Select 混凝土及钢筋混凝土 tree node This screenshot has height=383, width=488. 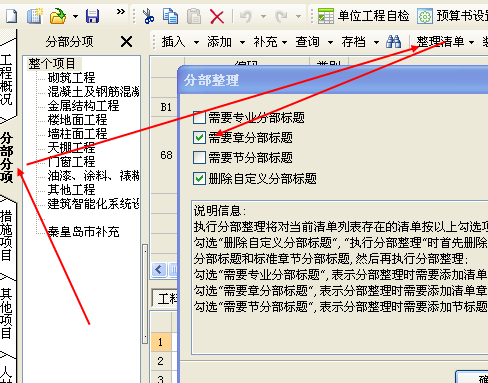point(93,91)
